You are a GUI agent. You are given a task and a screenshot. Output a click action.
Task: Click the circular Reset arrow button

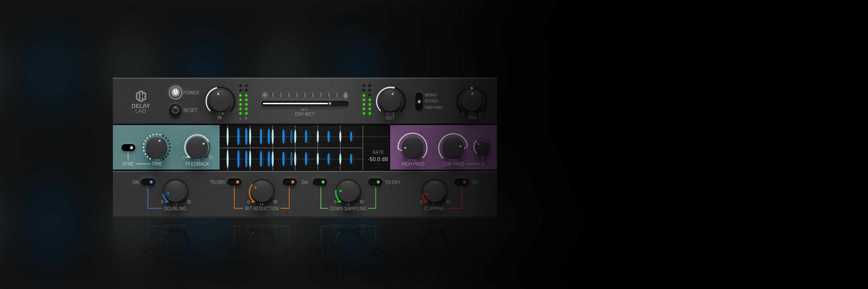[x=175, y=110]
